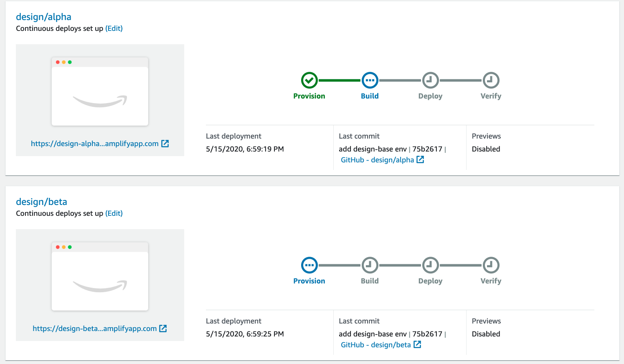Click the green Provision checkmark icon for design/alpha
The image size is (624, 364).
click(309, 80)
